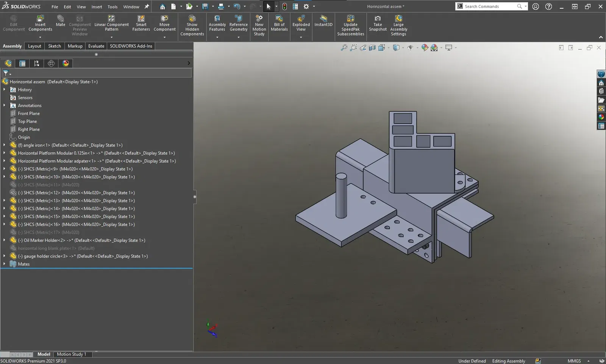Expand the angle iron<1> component

4,145
